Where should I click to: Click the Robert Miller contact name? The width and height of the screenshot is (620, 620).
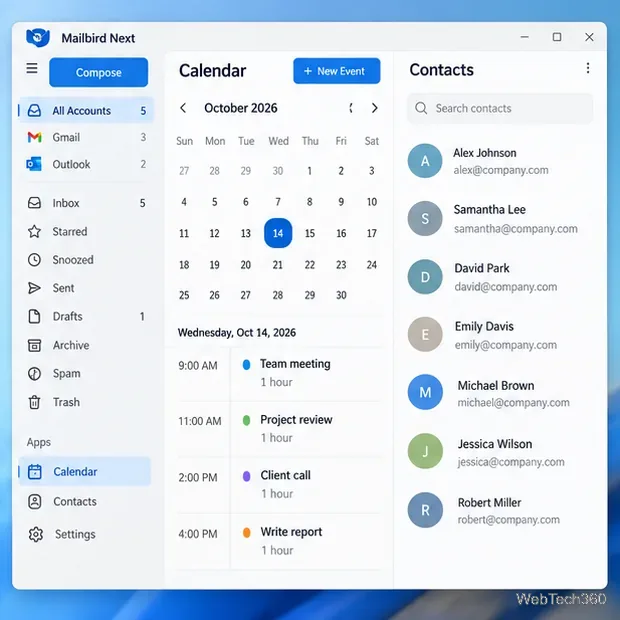pyautogui.click(x=489, y=503)
